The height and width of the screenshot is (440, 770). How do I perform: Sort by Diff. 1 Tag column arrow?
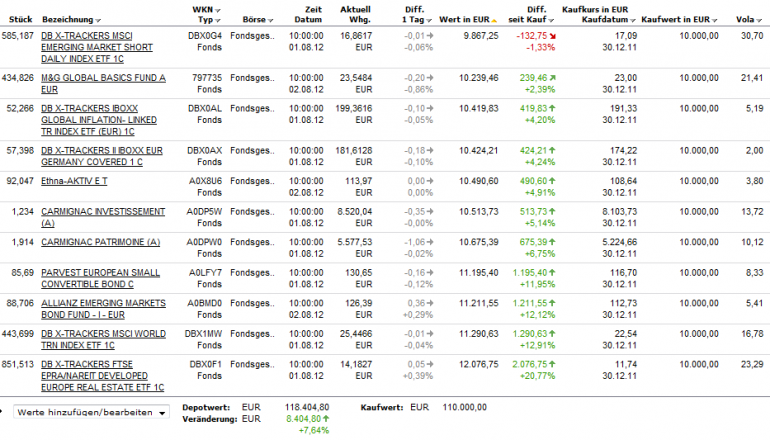(x=429, y=20)
